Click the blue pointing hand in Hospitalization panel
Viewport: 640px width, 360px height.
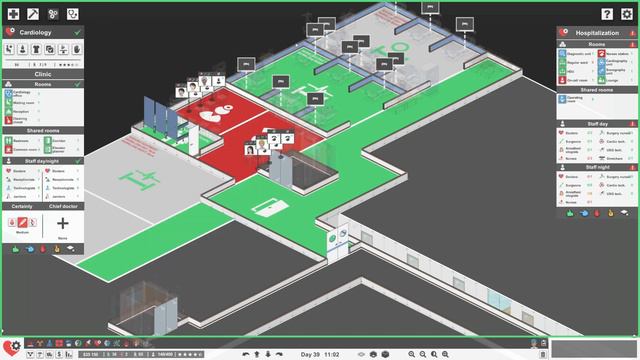click(x=584, y=213)
